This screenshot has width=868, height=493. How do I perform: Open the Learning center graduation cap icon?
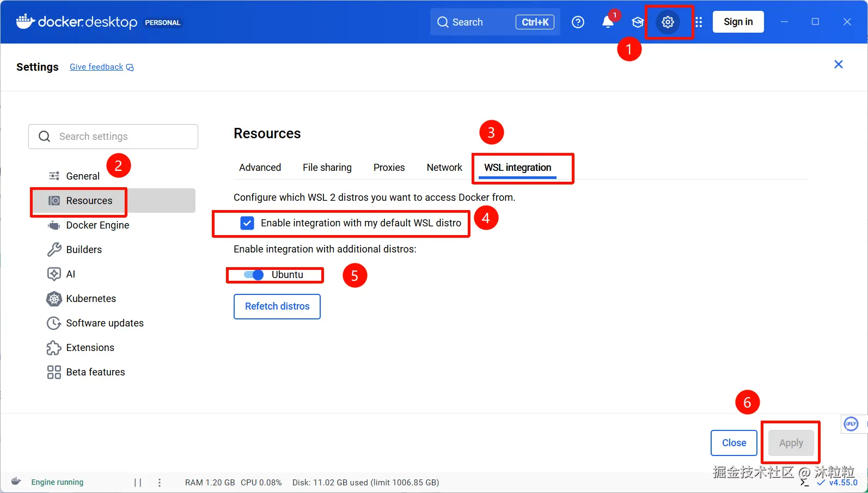pyautogui.click(x=638, y=22)
